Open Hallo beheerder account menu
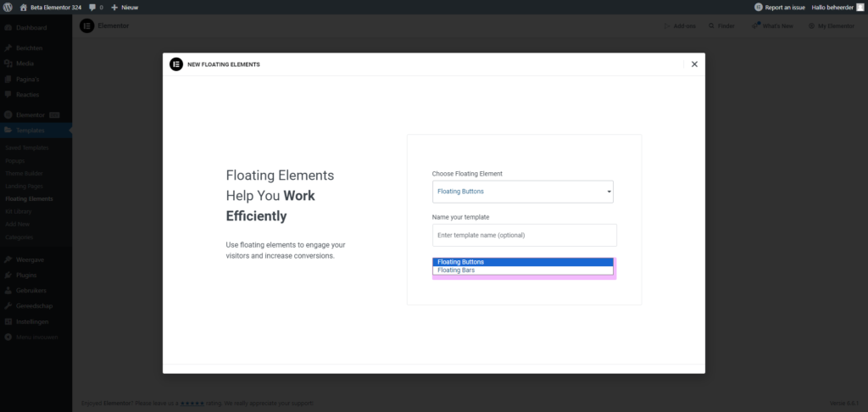This screenshot has height=412, width=868. point(832,7)
